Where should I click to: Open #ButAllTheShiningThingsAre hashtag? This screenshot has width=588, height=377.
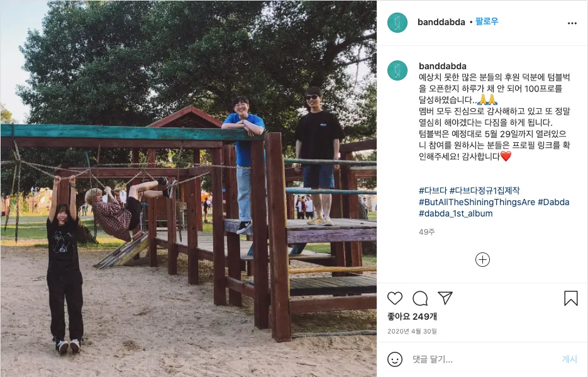tap(477, 202)
